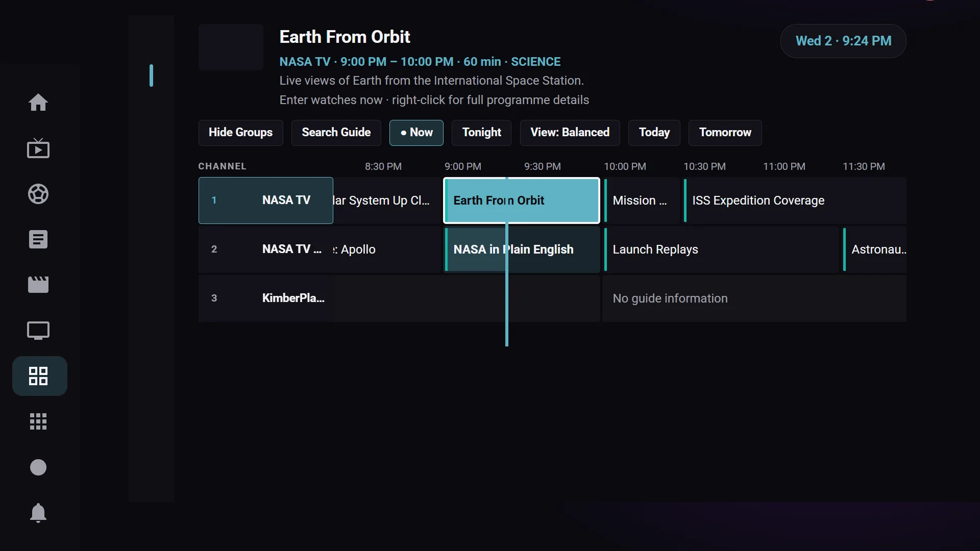
Task: Click the round record icon in sidebar
Action: 38,467
